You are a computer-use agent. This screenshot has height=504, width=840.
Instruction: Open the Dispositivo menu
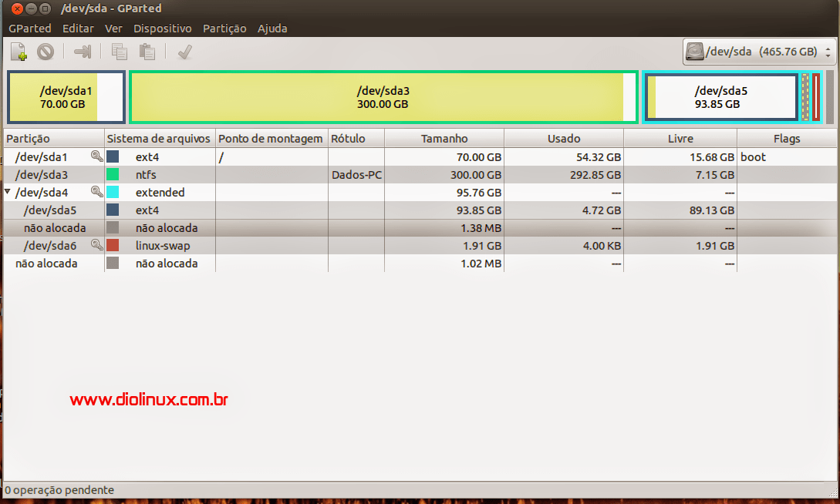coord(162,29)
